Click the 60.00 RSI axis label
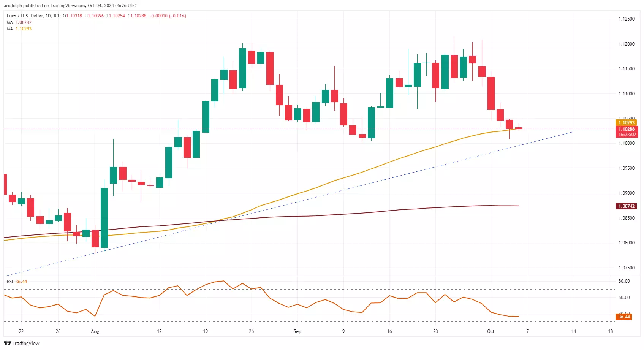Screen dimensions: 644x350 click(x=624, y=298)
